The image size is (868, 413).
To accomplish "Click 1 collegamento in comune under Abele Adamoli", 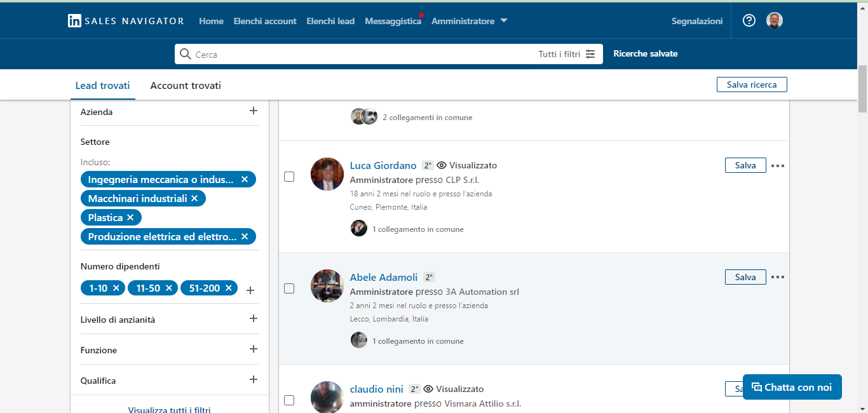I will pyautogui.click(x=418, y=341).
